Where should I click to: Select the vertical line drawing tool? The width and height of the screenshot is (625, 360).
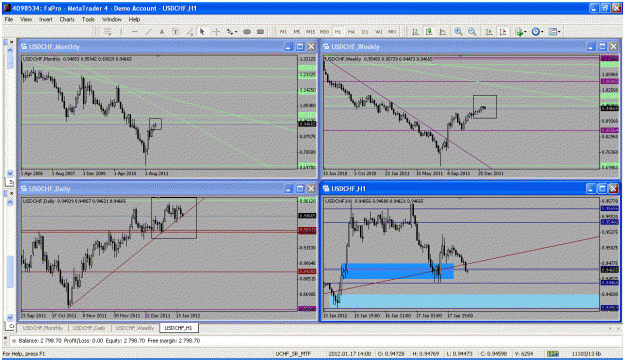pyautogui.click(x=121, y=32)
